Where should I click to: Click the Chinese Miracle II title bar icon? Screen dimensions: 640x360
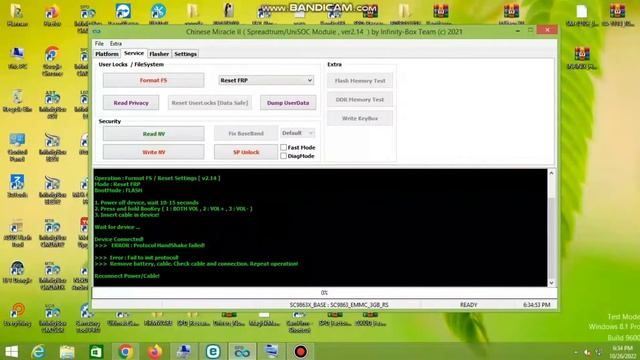[97, 31]
